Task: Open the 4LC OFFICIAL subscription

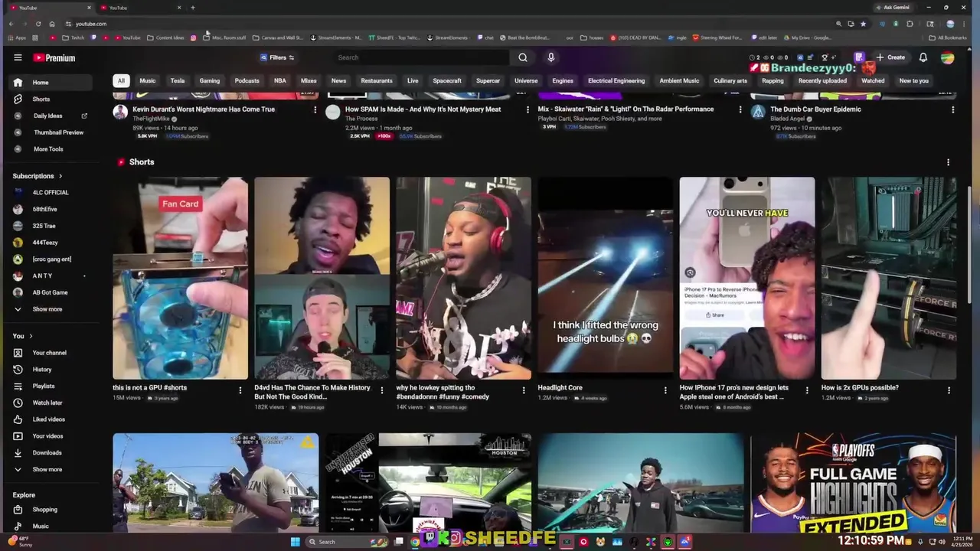Action: coord(51,193)
